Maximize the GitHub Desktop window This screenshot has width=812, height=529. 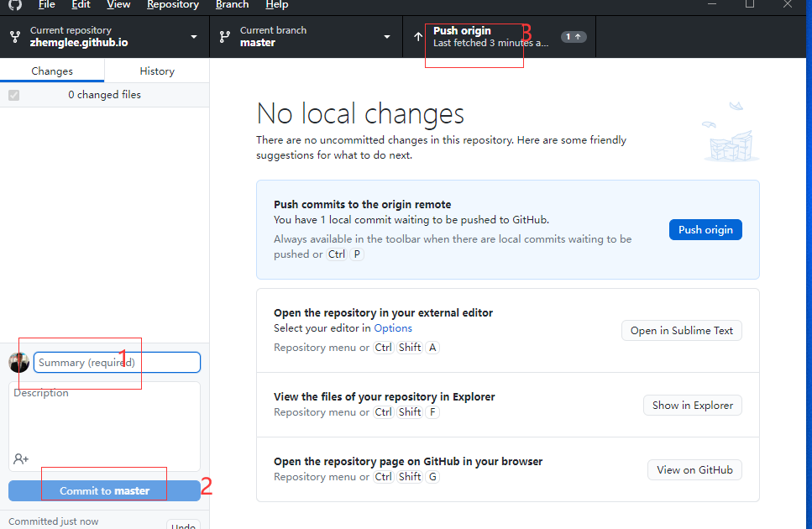750,4
